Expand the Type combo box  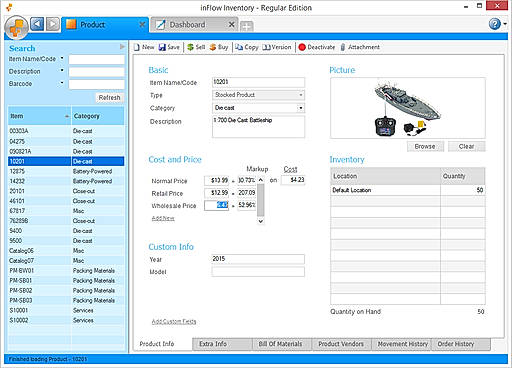pos(301,95)
